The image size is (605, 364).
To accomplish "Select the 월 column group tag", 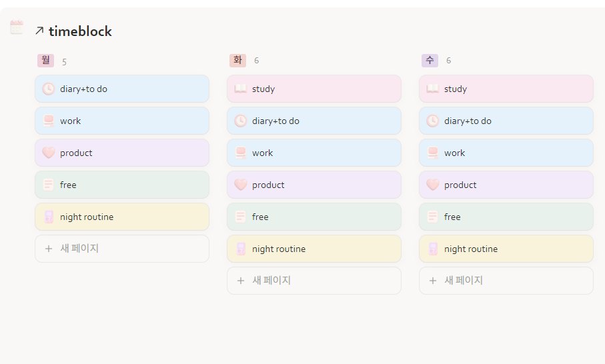I will pyautogui.click(x=45, y=61).
